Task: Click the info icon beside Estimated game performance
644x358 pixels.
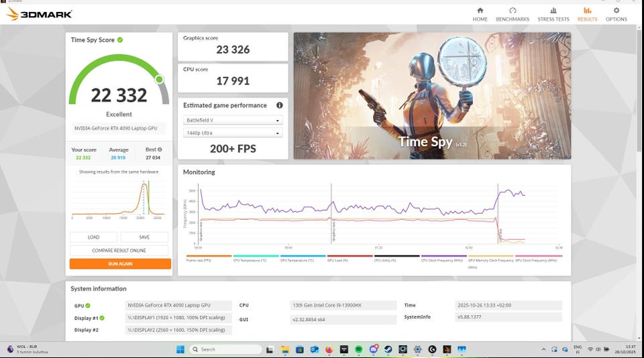Action: pos(280,105)
